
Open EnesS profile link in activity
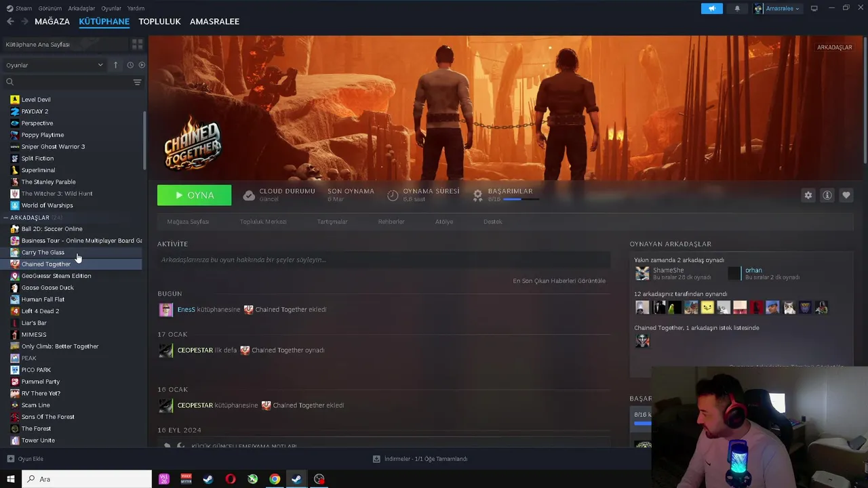[186, 310]
